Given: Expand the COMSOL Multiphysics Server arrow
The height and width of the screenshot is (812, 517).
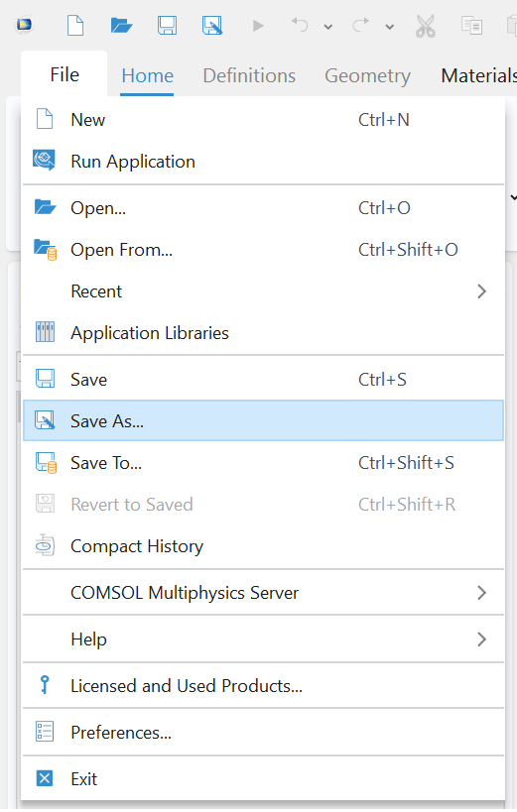Looking at the screenshot, I should pyautogui.click(x=481, y=593).
